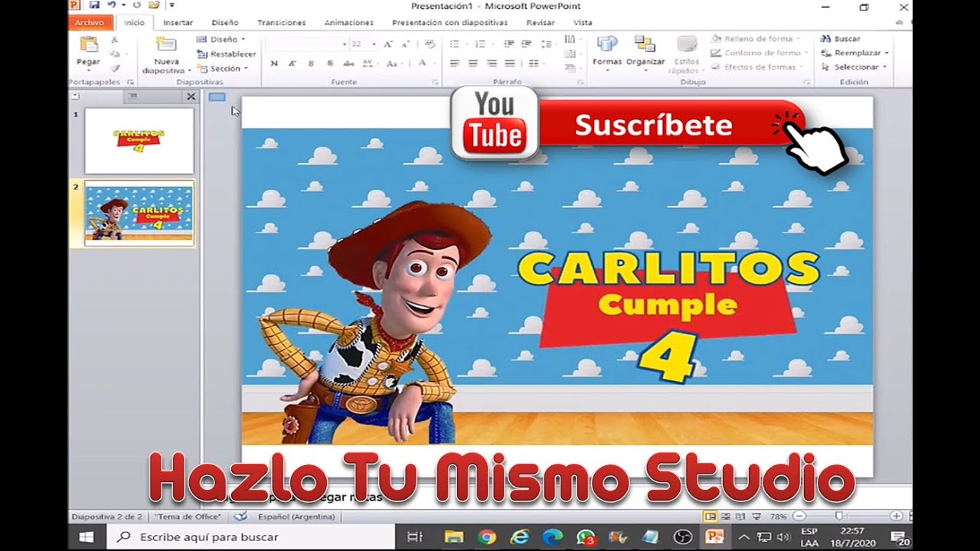The height and width of the screenshot is (551, 980).
Task: Switch to Insertar ribbon tab
Action: [x=178, y=23]
